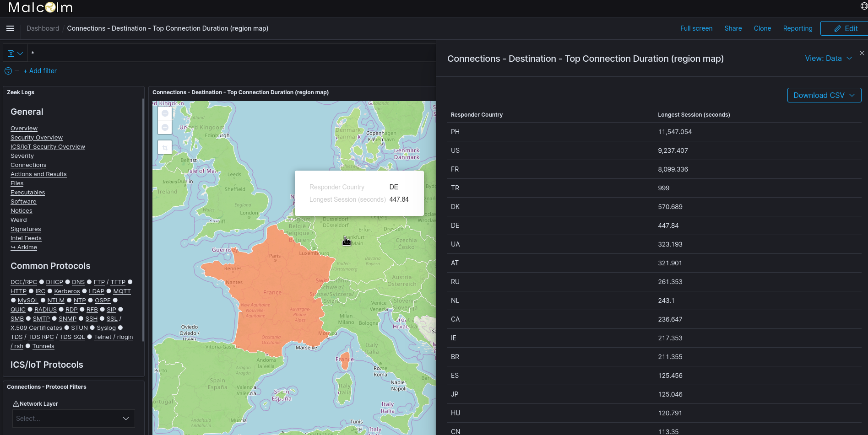Click the saved queries disk icon
Image resolution: width=868 pixels, height=435 pixels.
coord(12,53)
